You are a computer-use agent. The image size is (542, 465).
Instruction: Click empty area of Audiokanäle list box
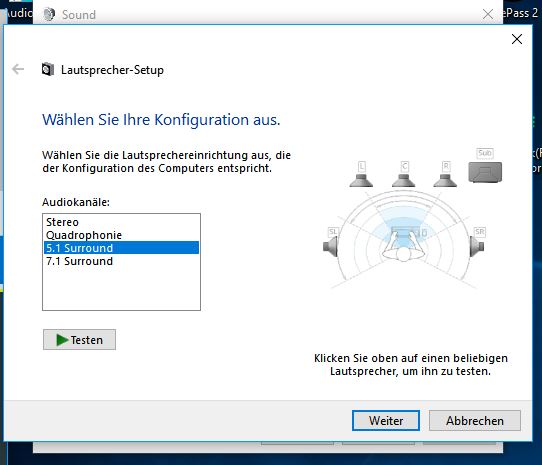tap(121, 289)
